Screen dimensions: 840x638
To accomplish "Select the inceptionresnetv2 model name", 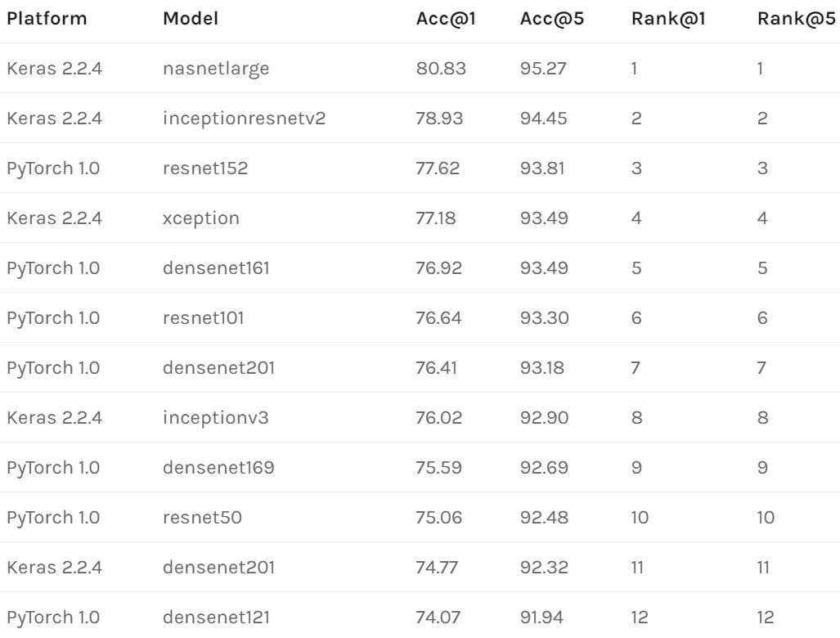I will point(245,119).
